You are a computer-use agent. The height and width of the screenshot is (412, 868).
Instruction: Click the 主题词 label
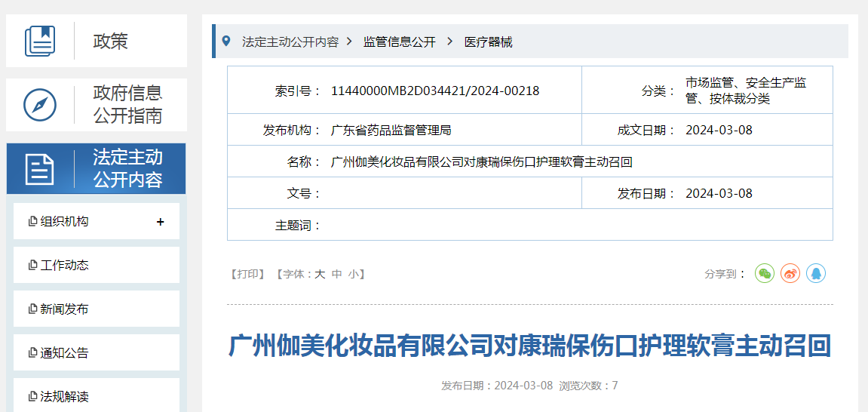(x=298, y=226)
